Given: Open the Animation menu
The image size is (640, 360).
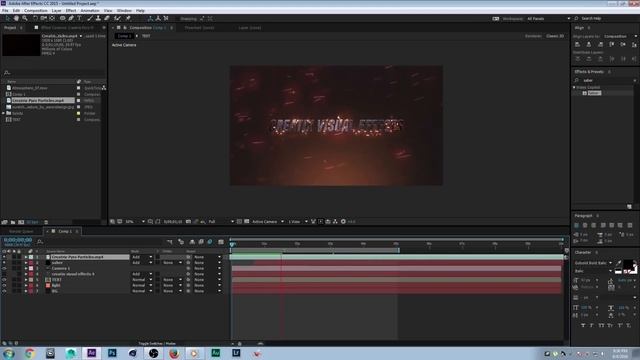Looking at the screenshot, I should click(90, 11).
